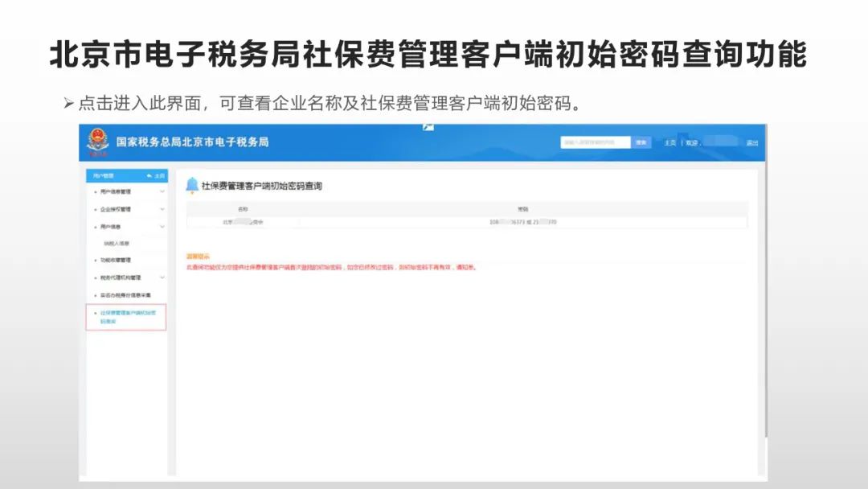Click the header search input field
The image size is (868, 489).
click(595, 142)
